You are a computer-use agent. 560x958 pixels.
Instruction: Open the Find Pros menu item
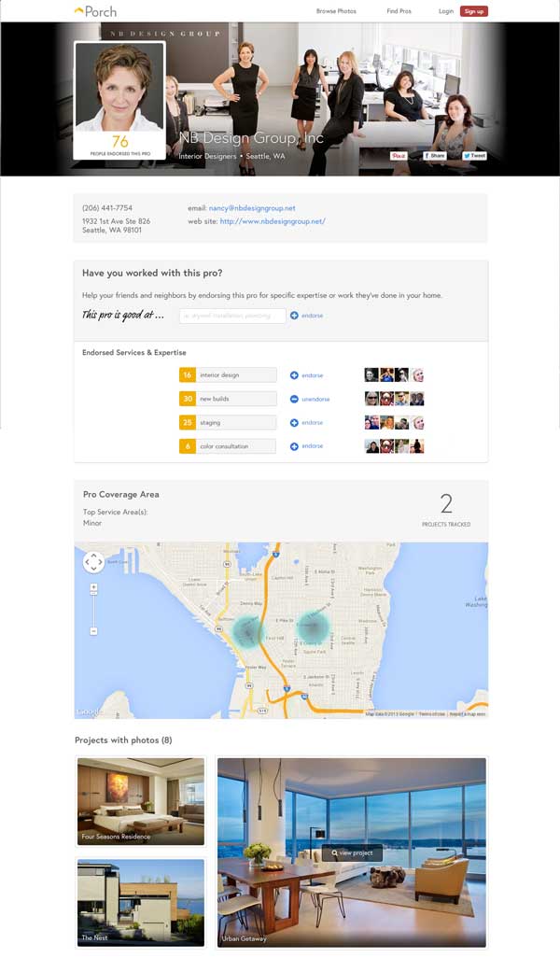point(399,11)
